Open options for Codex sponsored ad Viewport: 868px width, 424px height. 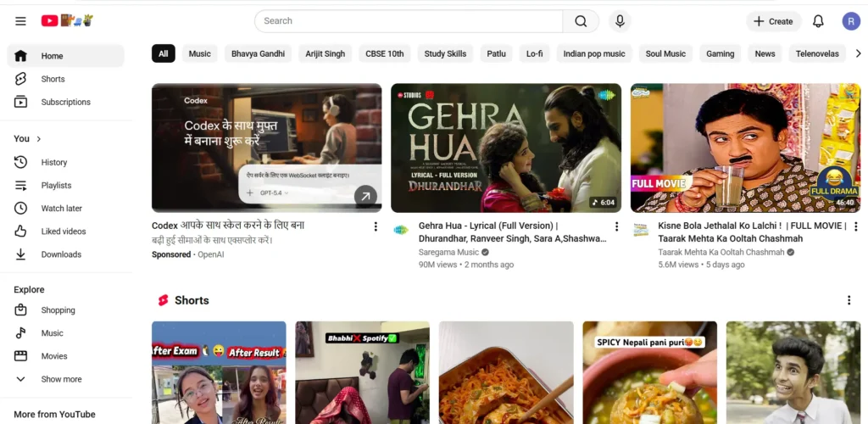[x=376, y=226]
